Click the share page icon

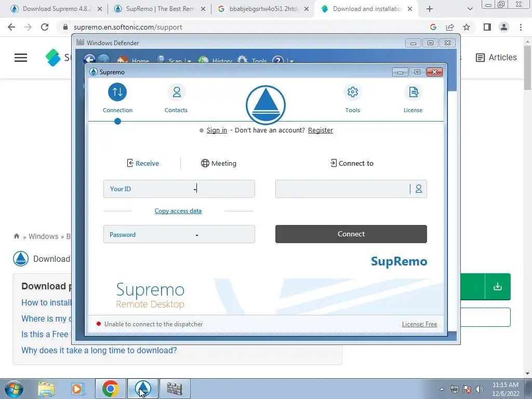click(450, 27)
